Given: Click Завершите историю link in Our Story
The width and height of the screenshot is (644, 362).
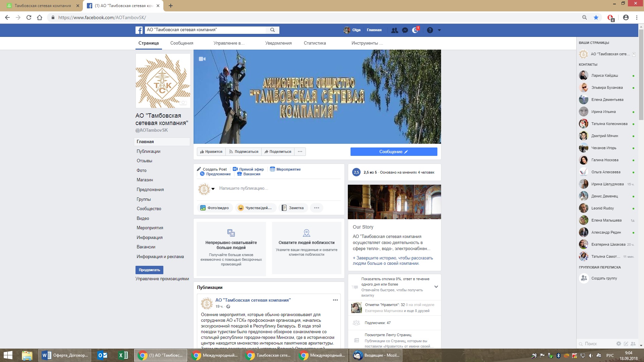Looking at the screenshot, I should point(393,261).
